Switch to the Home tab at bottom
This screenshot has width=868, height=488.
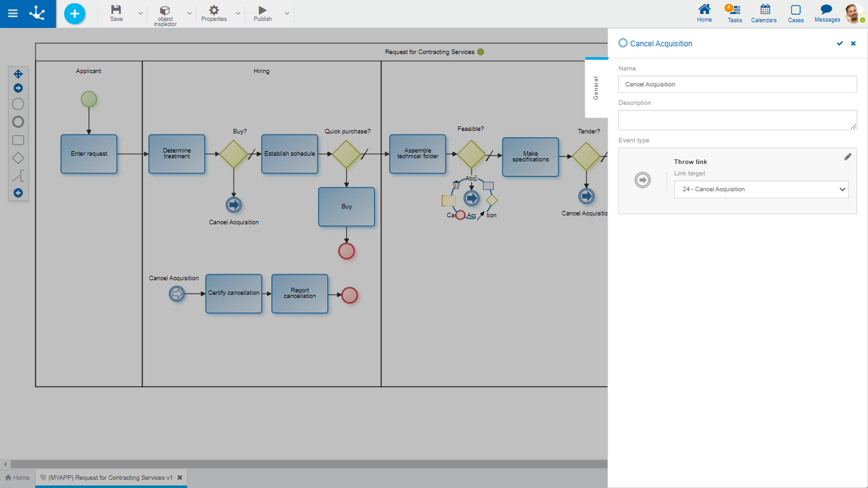coord(17,478)
